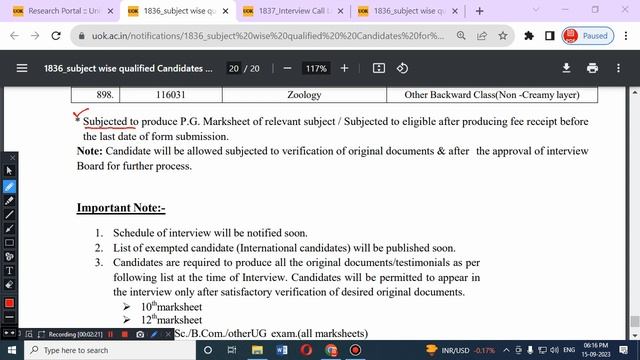
Task: Select the eraser tool in annotation toolbar
Action: (x=9, y=284)
